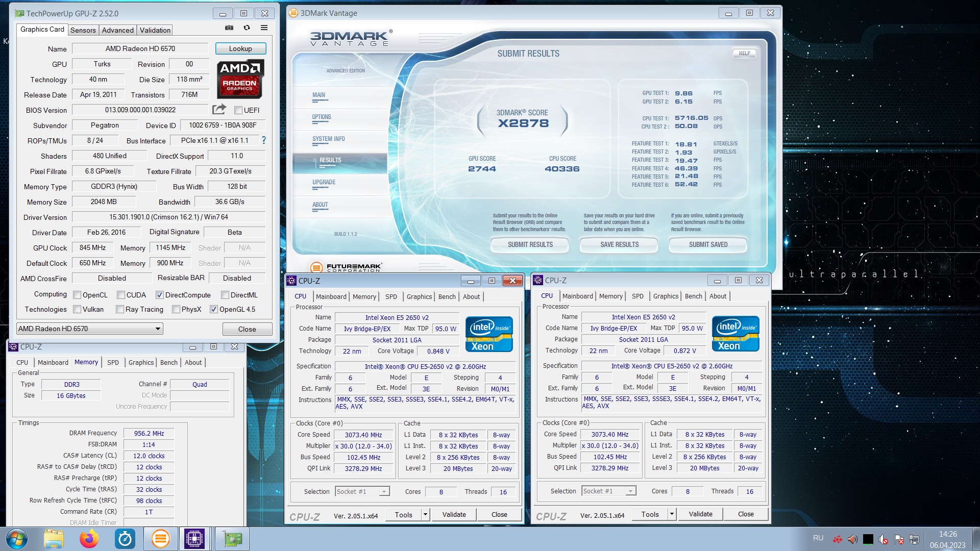
Task: Open SYSTEM INFO in 3DMark sidebar
Action: pyautogui.click(x=329, y=139)
